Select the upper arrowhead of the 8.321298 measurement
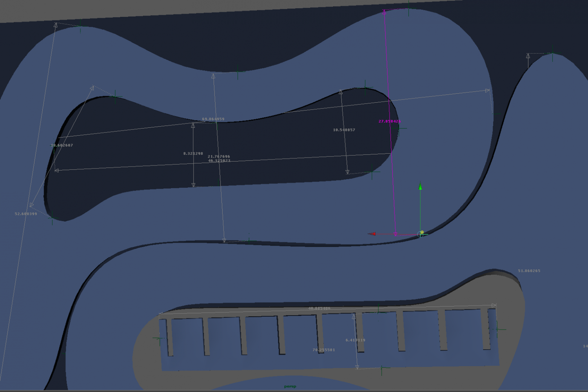The width and height of the screenshot is (588, 392). (x=193, y=125)
